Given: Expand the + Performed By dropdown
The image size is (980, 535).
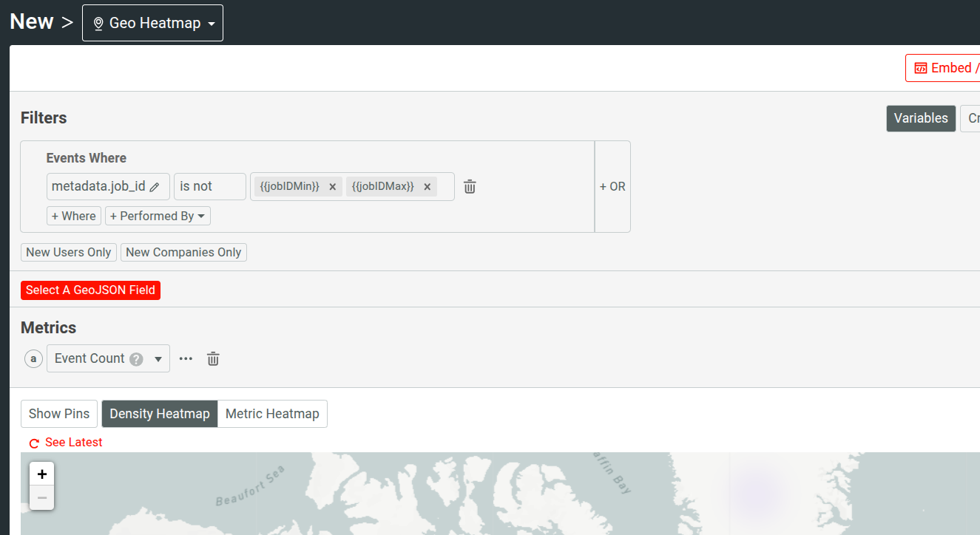Looking at the screenshot, I should tap(158, 216).
